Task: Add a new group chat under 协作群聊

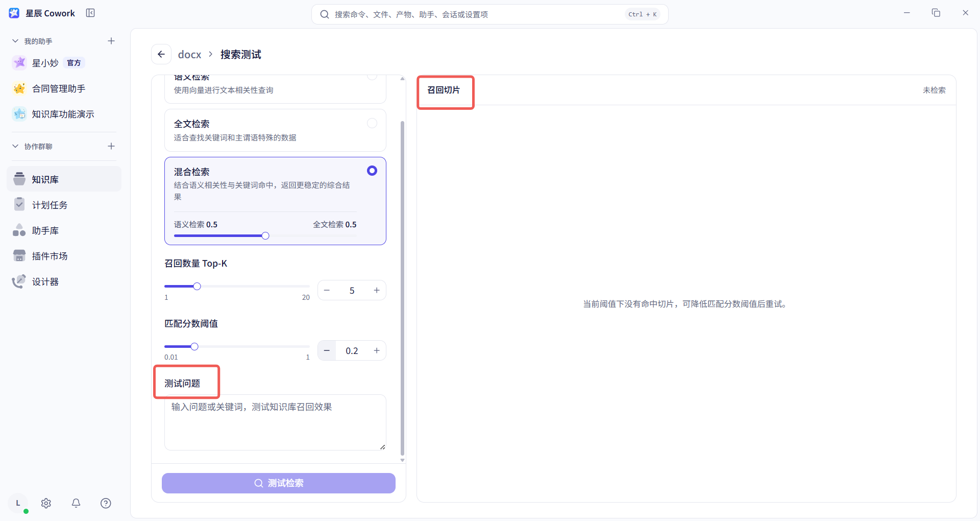Action: point(111,146)
